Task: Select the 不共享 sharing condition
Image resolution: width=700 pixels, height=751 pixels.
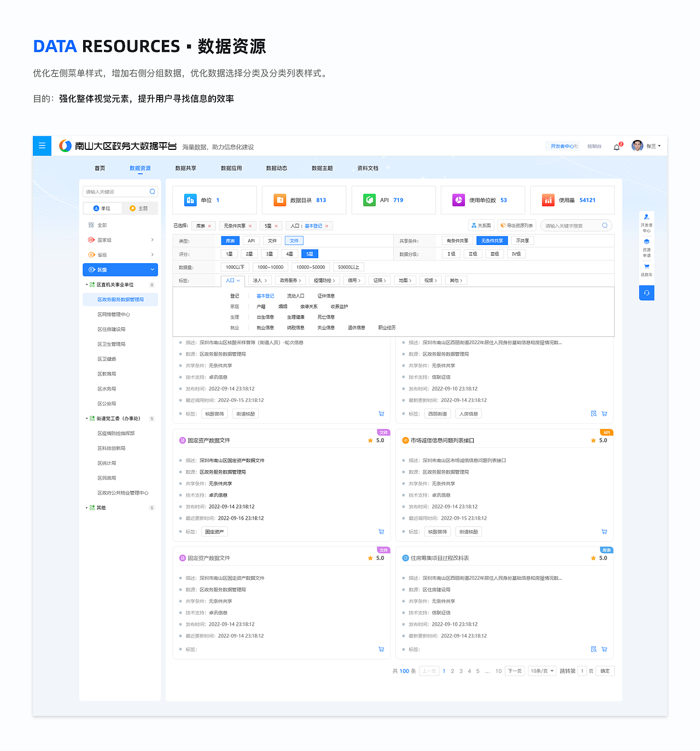Action: 522,241
